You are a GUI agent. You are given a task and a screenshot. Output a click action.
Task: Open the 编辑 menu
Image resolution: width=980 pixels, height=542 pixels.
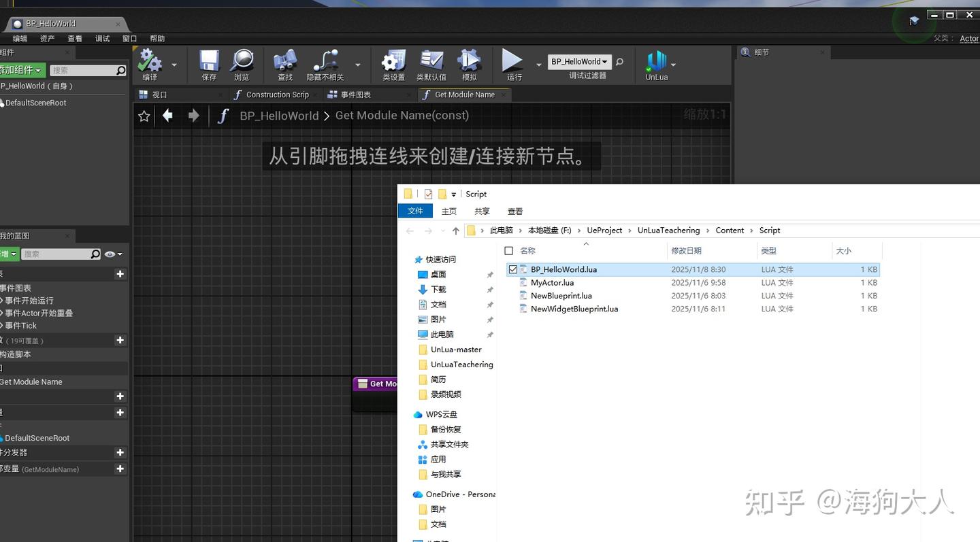point(20,39)
